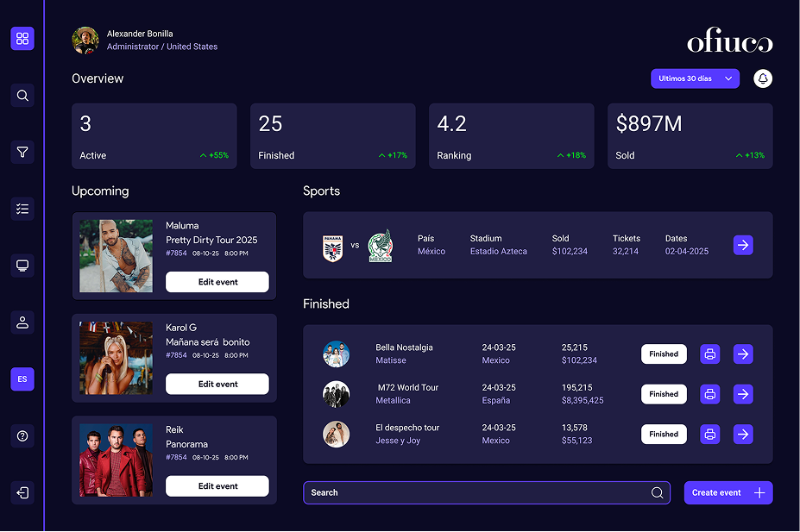Click Edit event for Maluma
The image size is (800, 532).
[x=217, y=282]
